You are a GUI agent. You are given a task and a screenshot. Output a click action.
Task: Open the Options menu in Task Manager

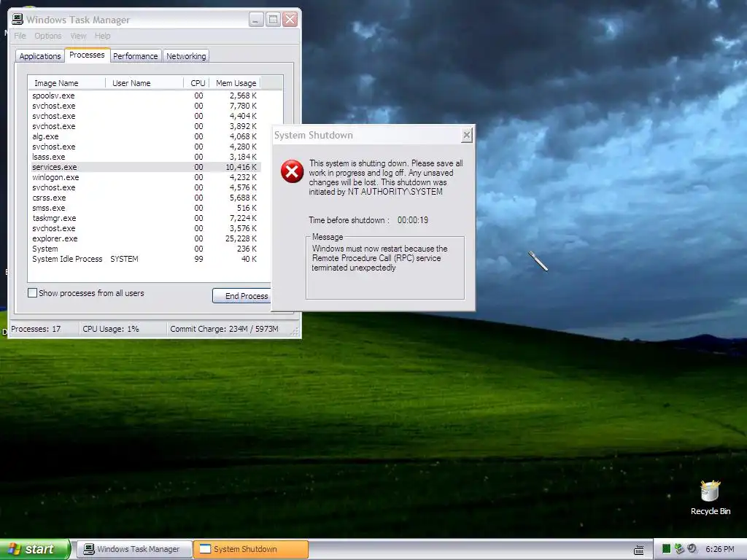(47, 36)
